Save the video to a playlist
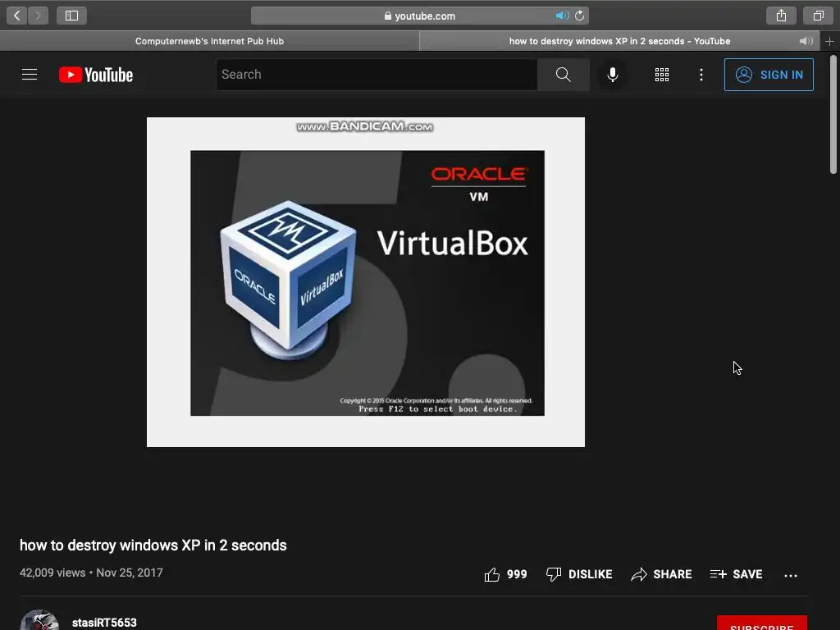The height and width of the screenshot is (630, 840). tap(737, 574)
